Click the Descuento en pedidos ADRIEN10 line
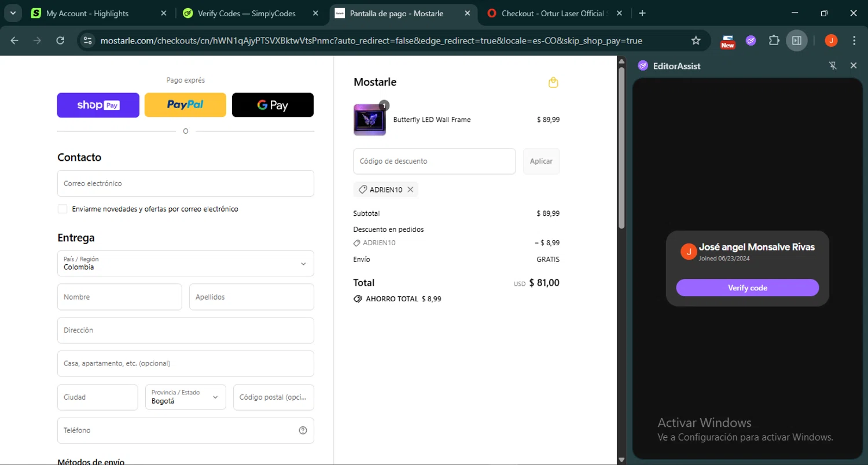 point(457,243)
